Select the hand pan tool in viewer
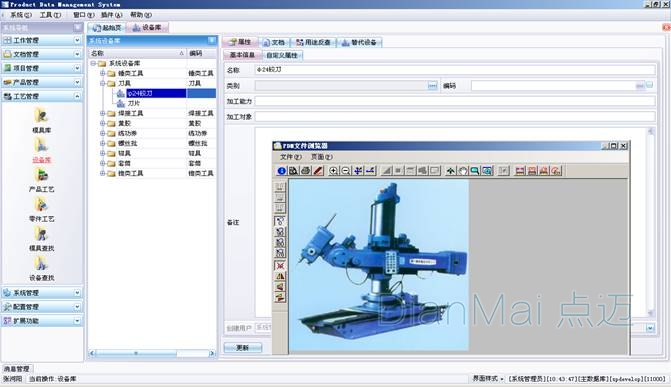 click(x=463, y=171)
